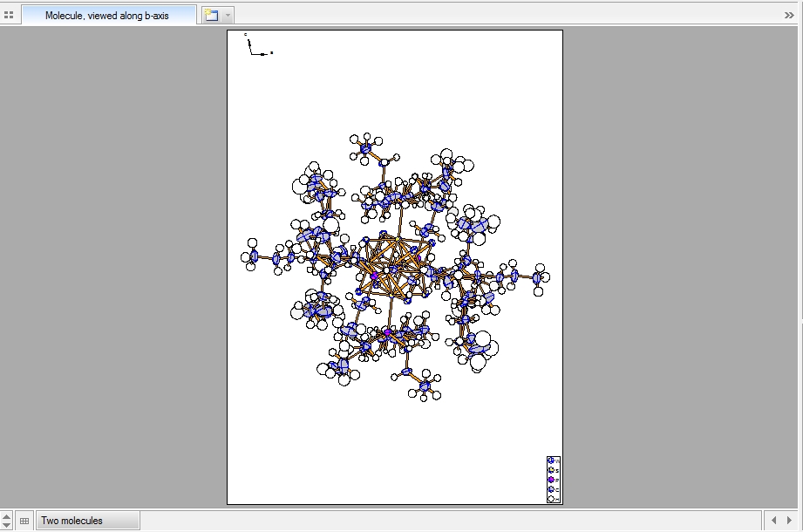This screenshot has height=532, width=803.
Task: Click the purple P atom legend entry
Action: 551,480
